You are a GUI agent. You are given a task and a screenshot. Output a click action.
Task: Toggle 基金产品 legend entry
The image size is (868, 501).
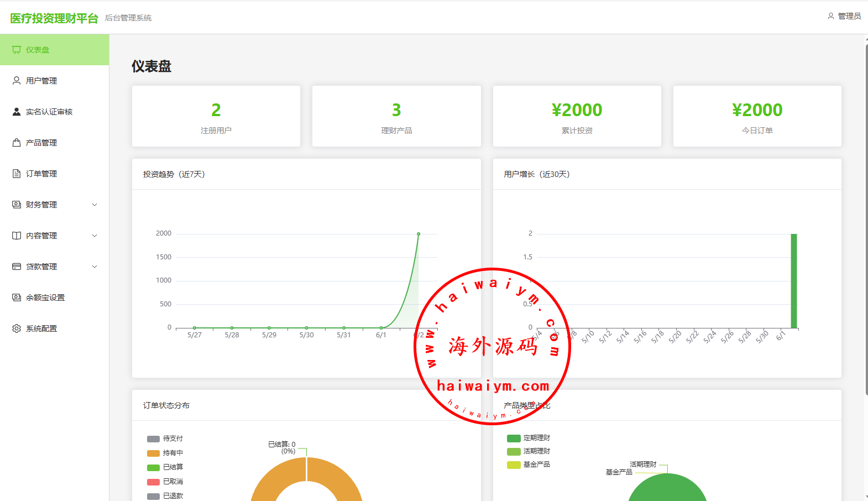(x=529, y=465)
